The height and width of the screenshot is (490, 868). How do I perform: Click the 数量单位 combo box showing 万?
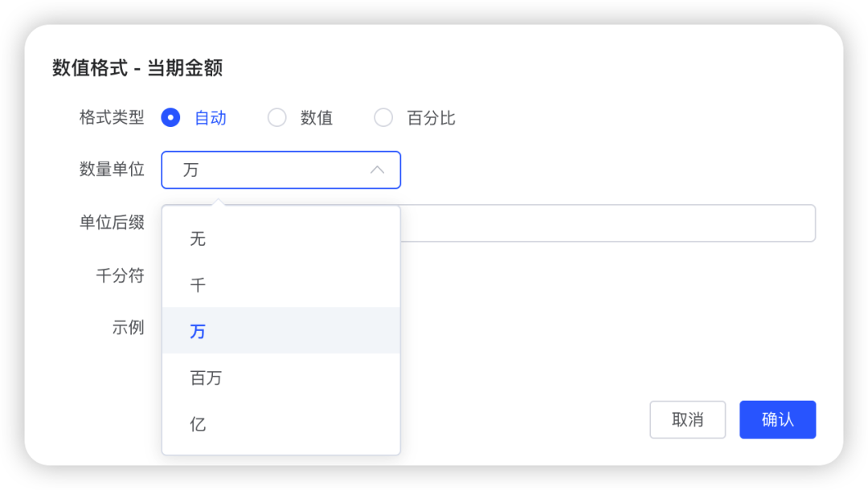click(265, 170)
